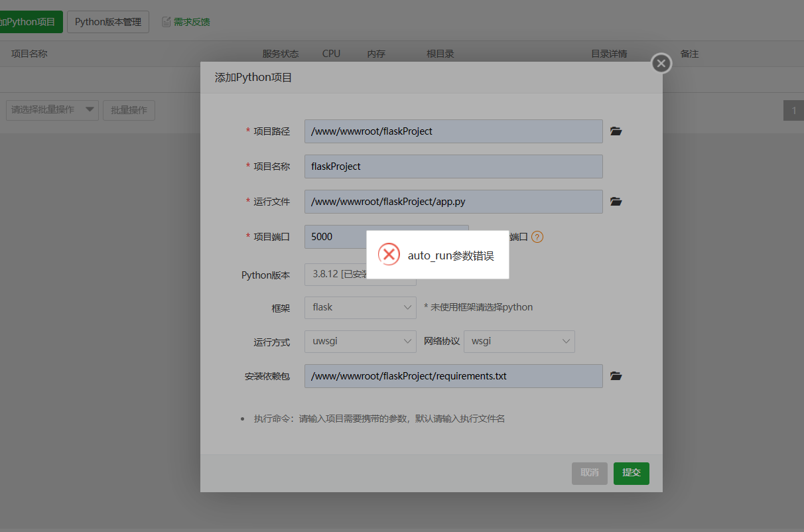Click the 项目名称 flaskProject input field

coord(453,166)
